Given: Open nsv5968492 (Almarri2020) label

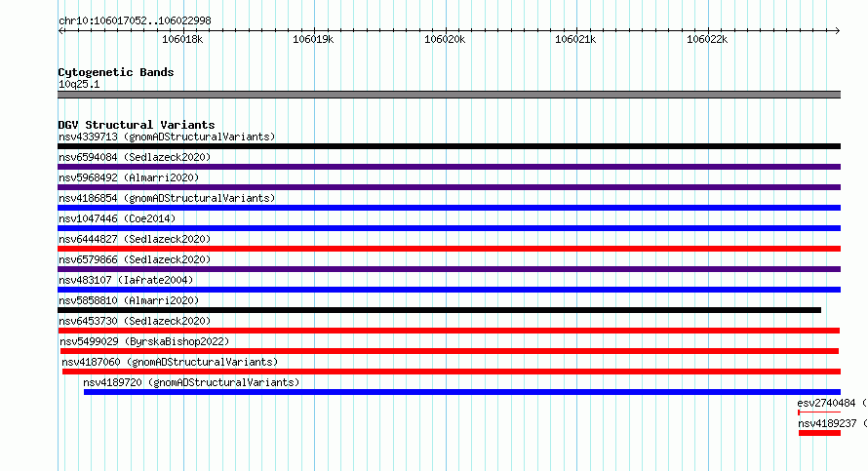Looking at the screenshot, I should pos(129,177).
